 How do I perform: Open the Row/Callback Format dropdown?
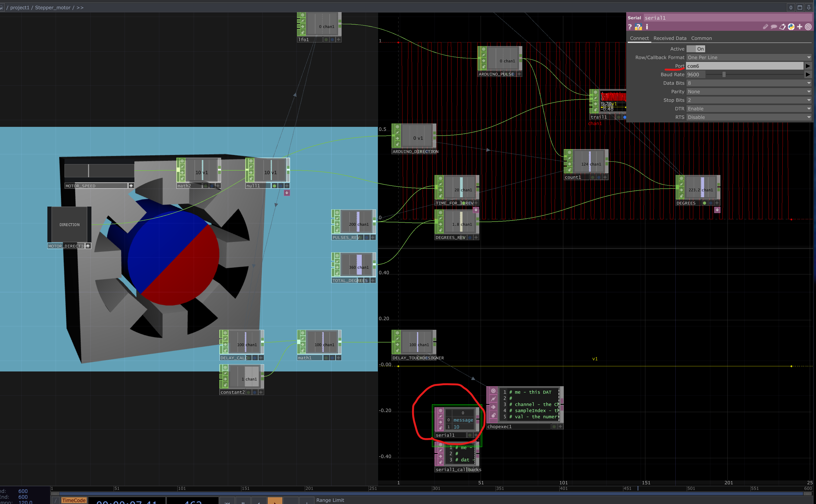pyautogui.click(x=749, y=57)
